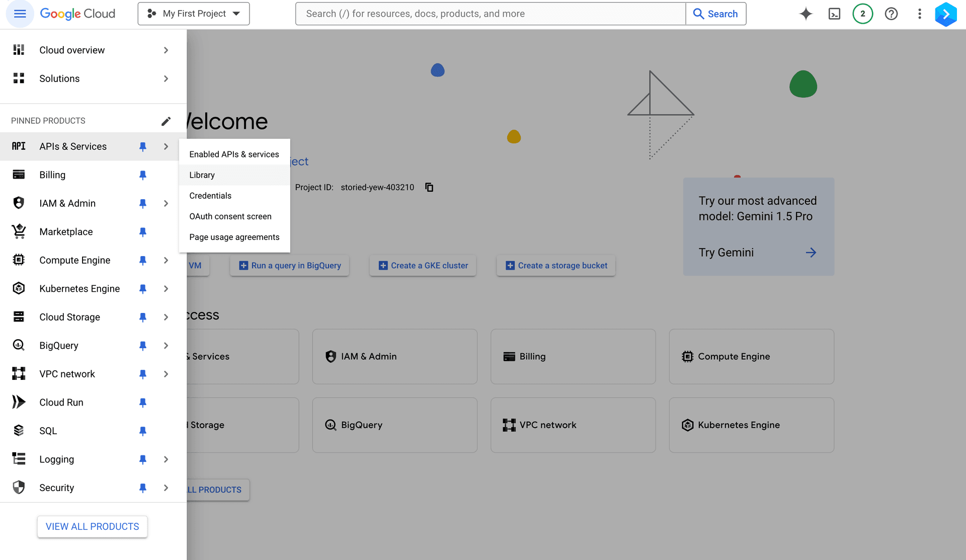The width and height of the screenshot is (966, 560).
Task: Open the notifications icon showing 2
Action: click(863, 14)
